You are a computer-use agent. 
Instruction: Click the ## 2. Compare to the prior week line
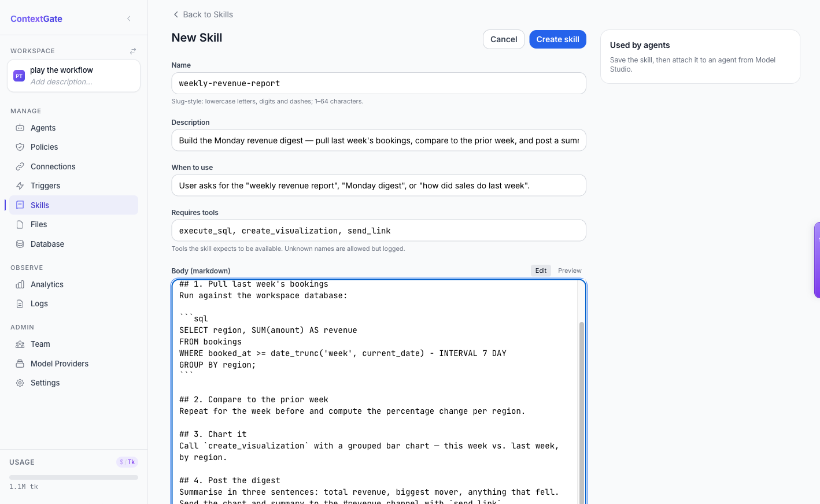tap(254, 399)
